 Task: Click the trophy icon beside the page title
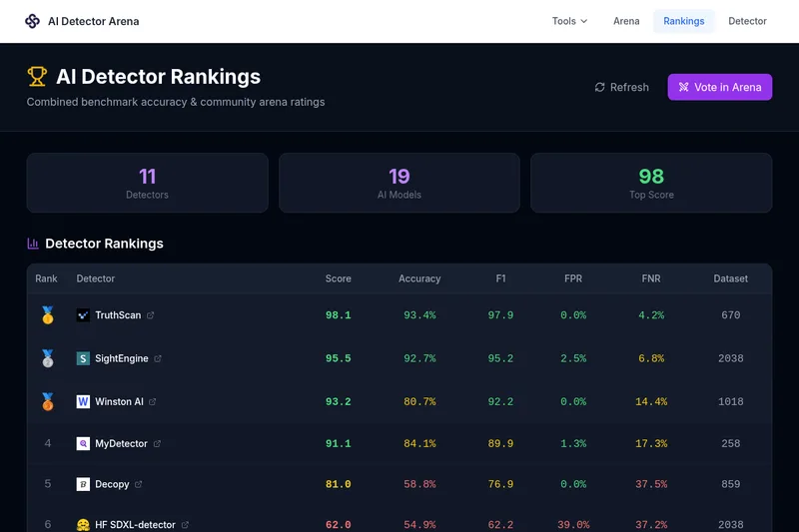tap(37, 77)
